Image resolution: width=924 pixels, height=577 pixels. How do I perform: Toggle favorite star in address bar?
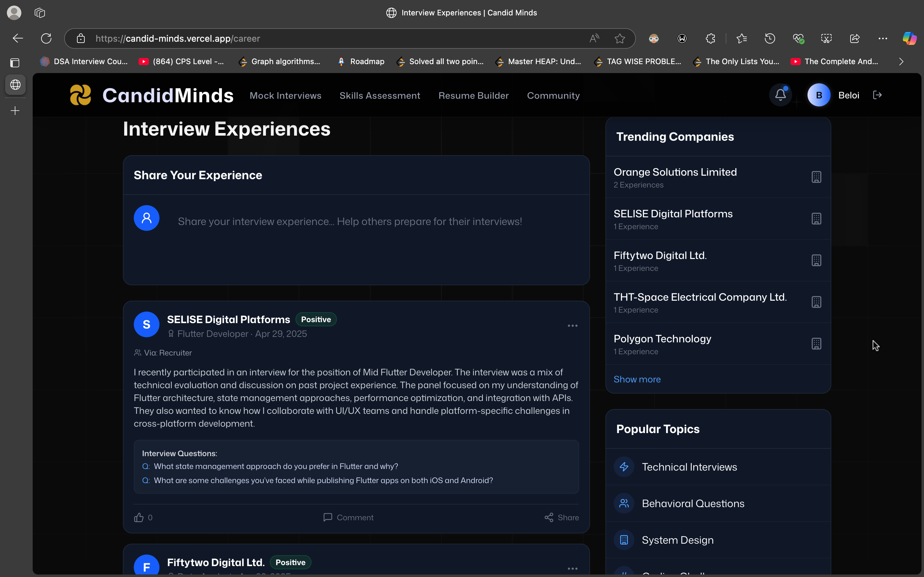point(620,38)
